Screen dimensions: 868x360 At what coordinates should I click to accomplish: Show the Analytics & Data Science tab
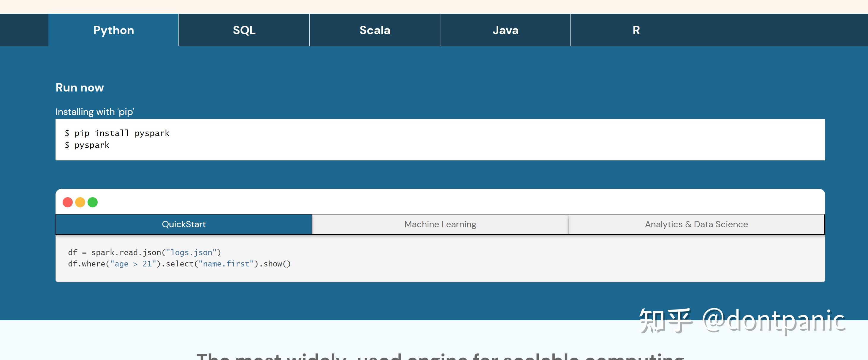click(696, 224)
